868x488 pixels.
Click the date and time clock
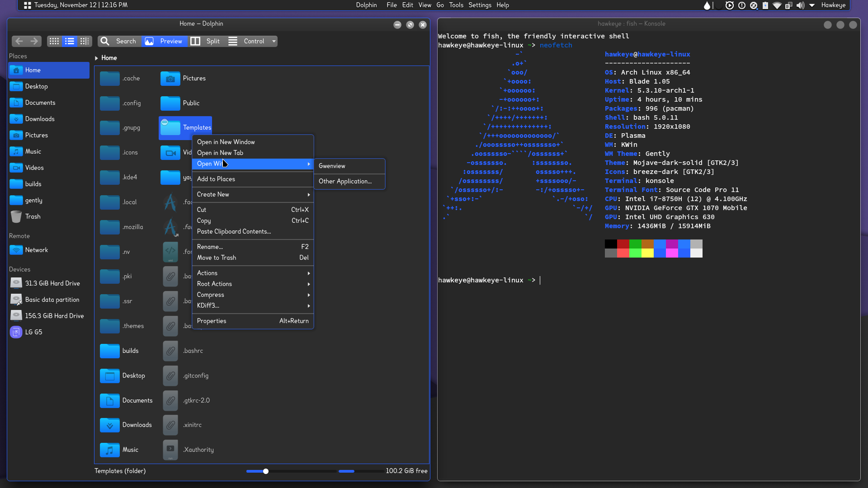81,5
